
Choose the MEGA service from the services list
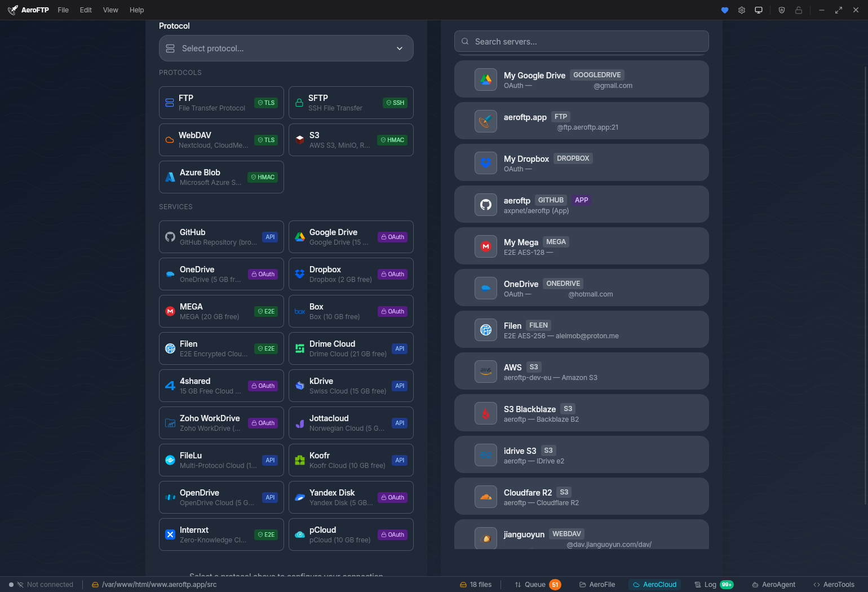tap(221, 311)
